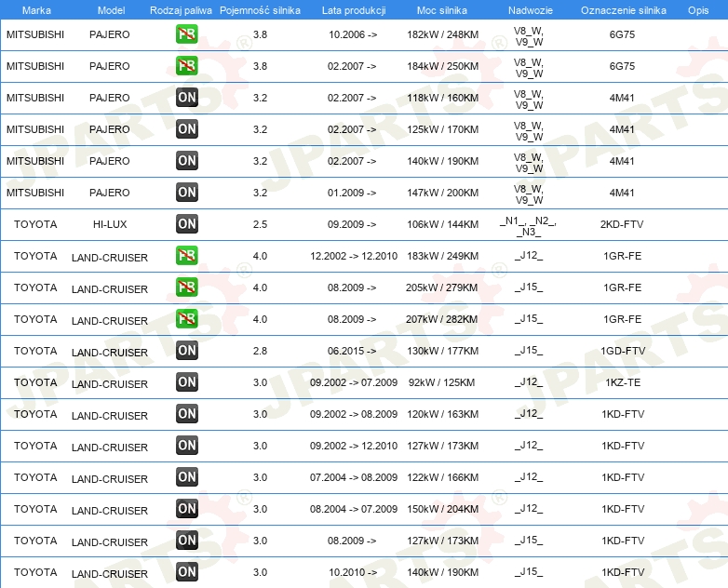Click the 130kW / 177KM power cell
The height and width of the screenshot is (588, 728).
point(442,351)
